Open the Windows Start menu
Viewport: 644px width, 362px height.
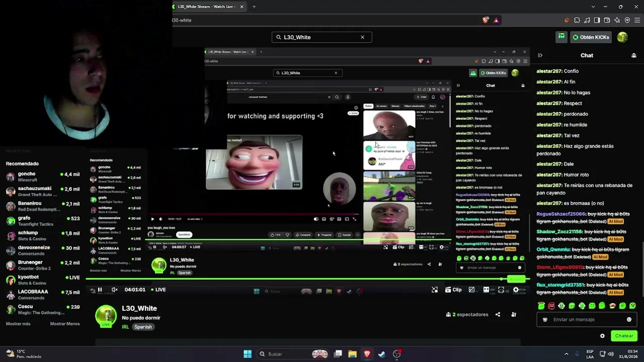(248, 354)
